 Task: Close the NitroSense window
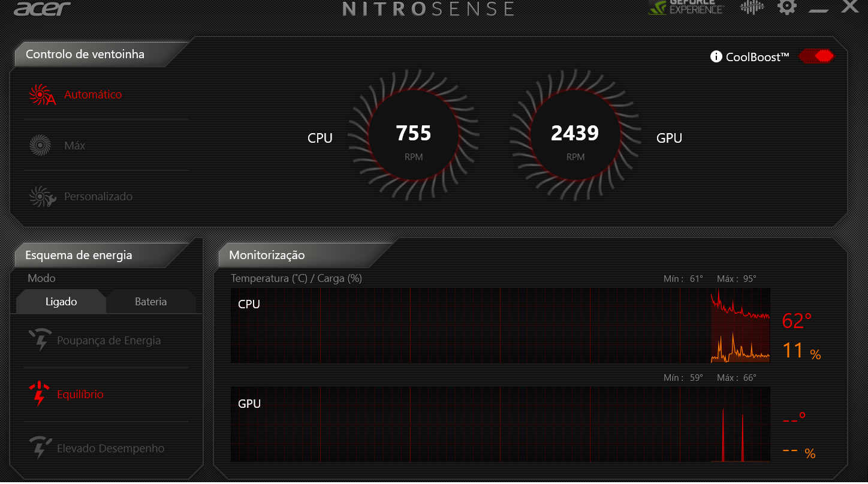point(850,7)
